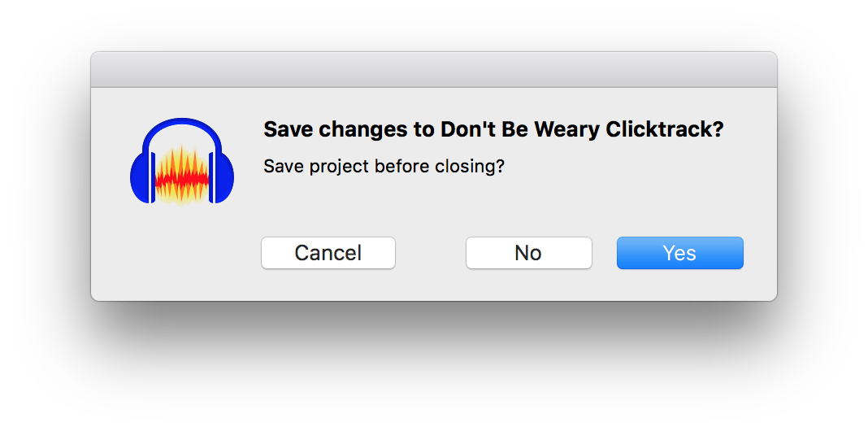Click the blue headband arc of the icon
Viewport: 868px width, 431px height.
click(x=182, y=127)
